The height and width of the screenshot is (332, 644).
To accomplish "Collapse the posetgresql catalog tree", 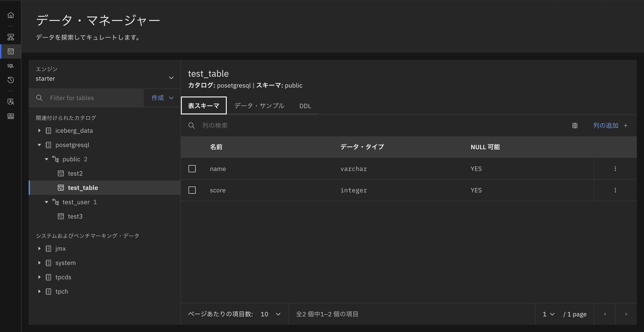I will 39,145.
